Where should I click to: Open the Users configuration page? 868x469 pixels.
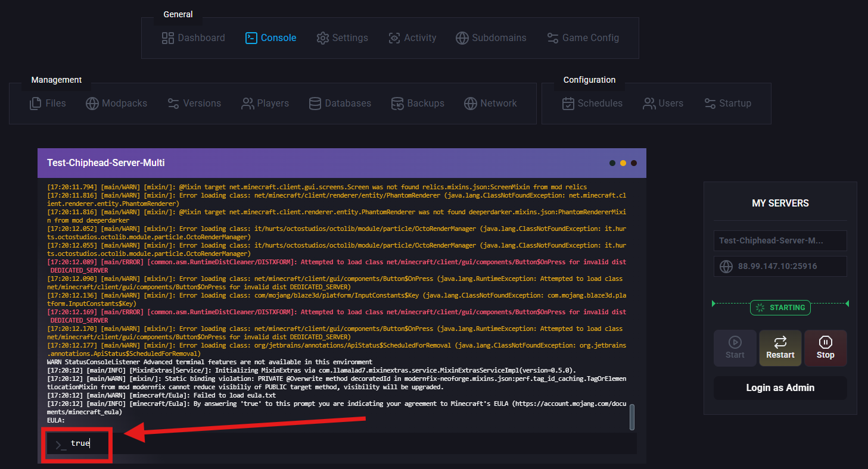(x=663, y=104)
